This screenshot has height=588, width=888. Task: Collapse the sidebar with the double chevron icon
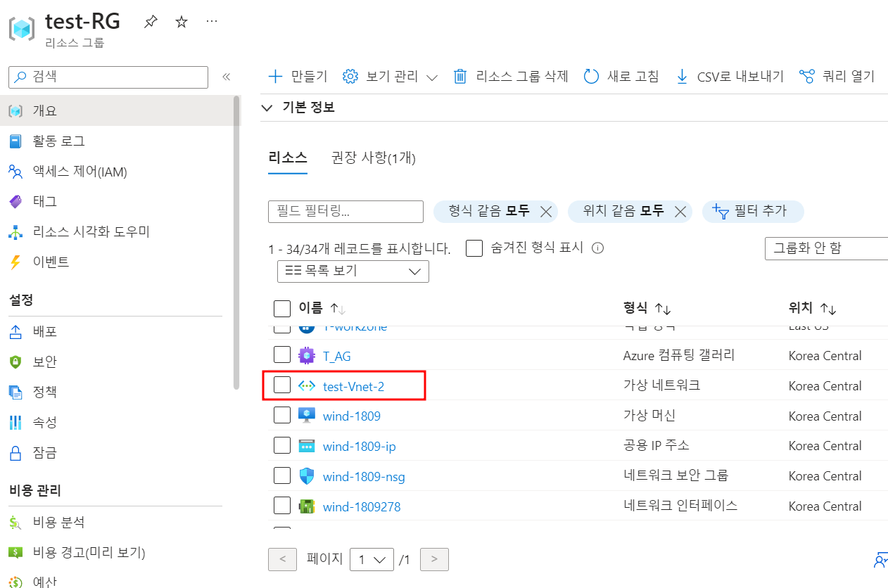coord(226,77)
